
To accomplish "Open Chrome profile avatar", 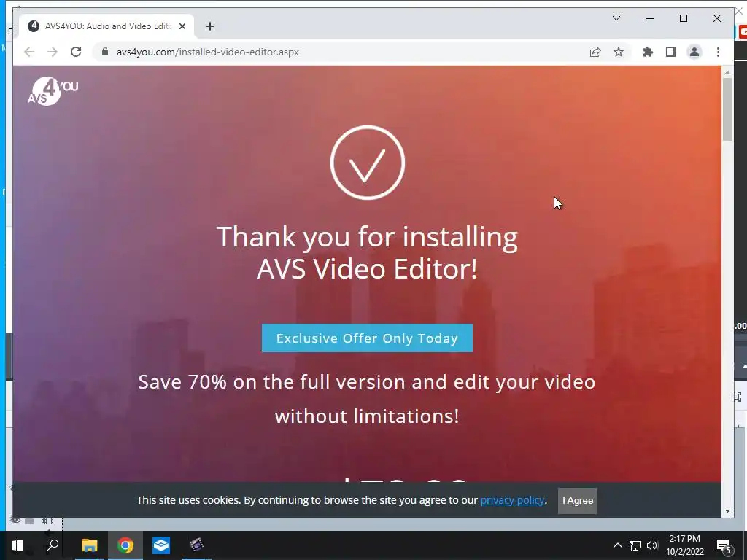I will [694, 52].
